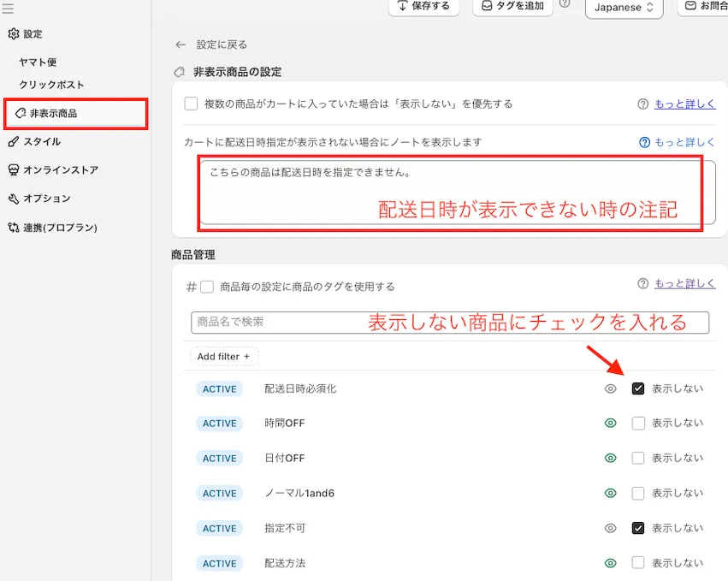728x581 pixels.
Task: Check 表示しない for ノーマル1and6
Action: 637,493
